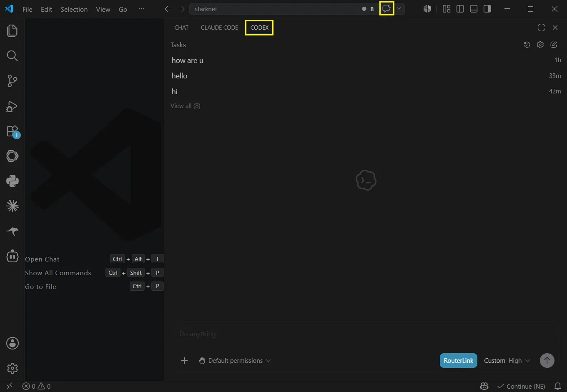
Task: Open the Claude Code starburst icon
Action: 12,206
